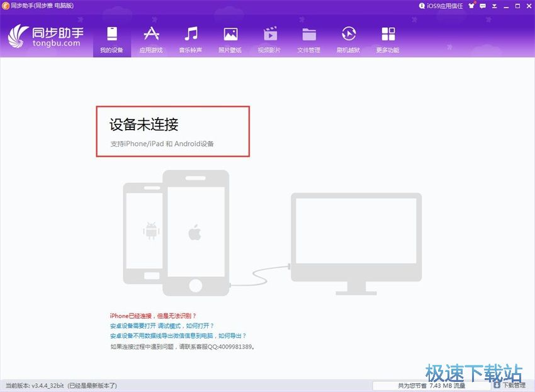This screenshot has height=392, width=535.
Task: Click the 设备未连接 heading
Action: [x=144, y=125]
